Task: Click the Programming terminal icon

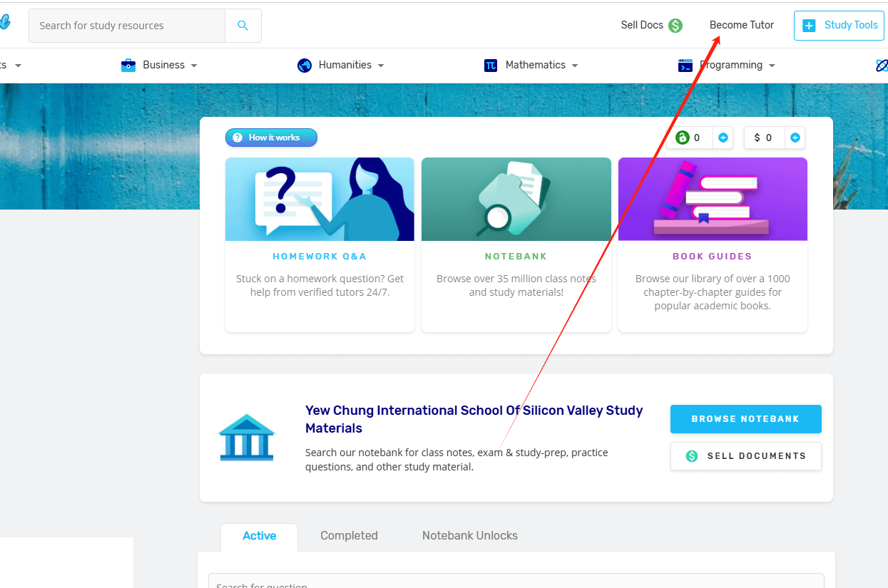Action: tap(685, 66)
